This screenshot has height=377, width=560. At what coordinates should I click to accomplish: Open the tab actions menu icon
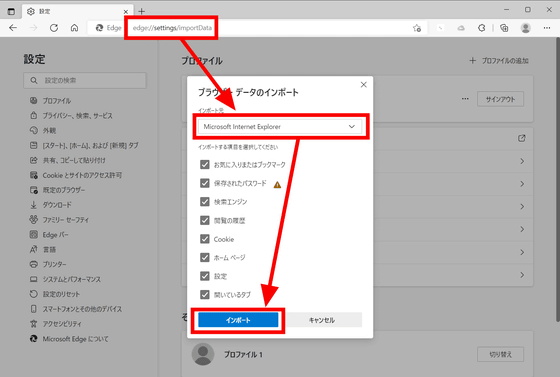(x=11, y=11)
